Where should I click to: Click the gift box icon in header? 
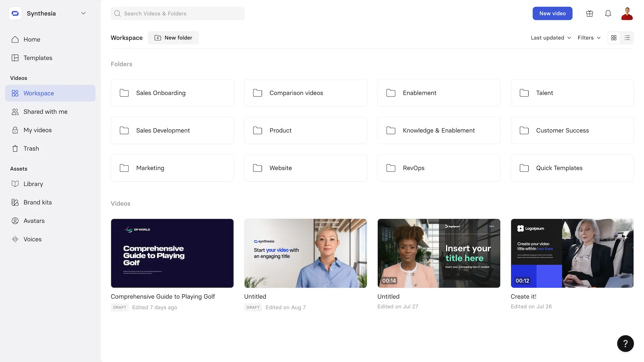click(x=590, y=13)
